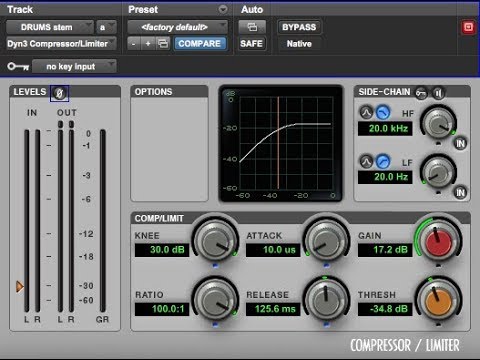Click the LF frequency knob
Screen dimensions: 480x360
[x=438, y=172]
